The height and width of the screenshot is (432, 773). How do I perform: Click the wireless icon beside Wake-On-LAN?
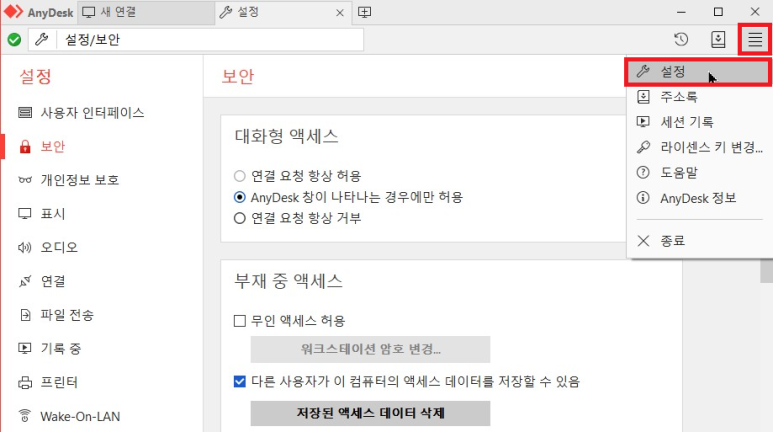[x=25, y=416]
